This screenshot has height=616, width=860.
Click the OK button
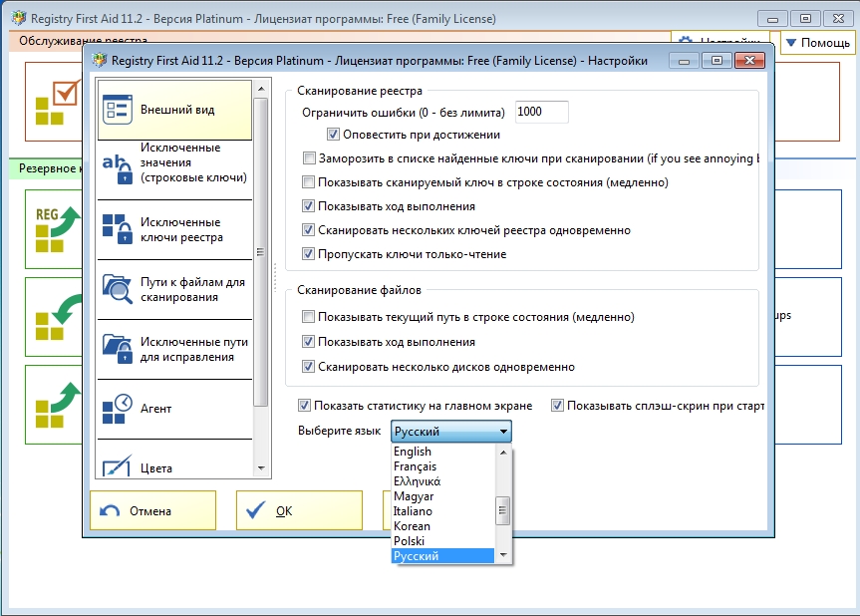300,510
